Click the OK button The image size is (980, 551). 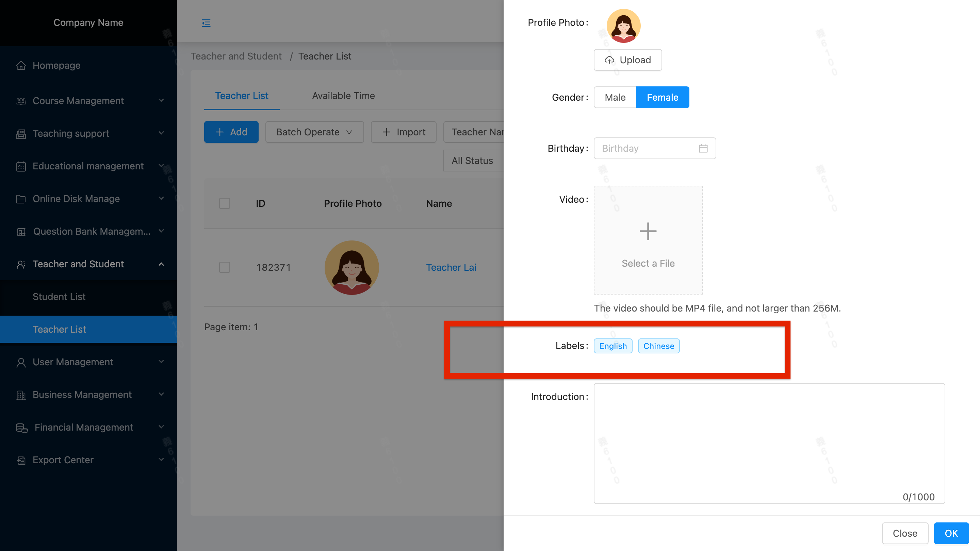coord(951,533)
